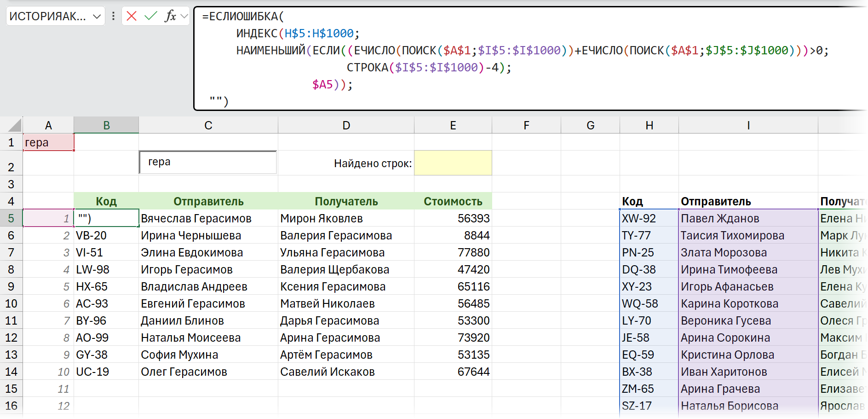Click source cell Павел Жданов
The width and height of the screenshot is (868, 419).
pos(748,218)
